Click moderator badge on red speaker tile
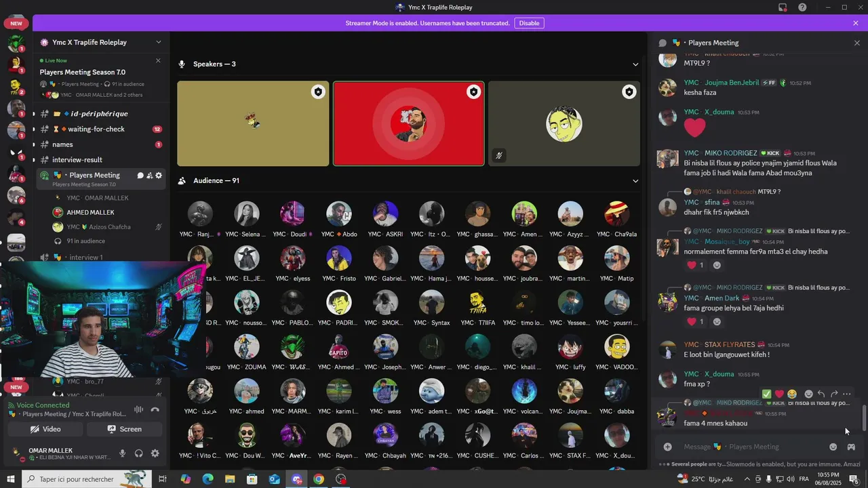The height and width of the screenshot is (488, 868). tap(473, 91)
